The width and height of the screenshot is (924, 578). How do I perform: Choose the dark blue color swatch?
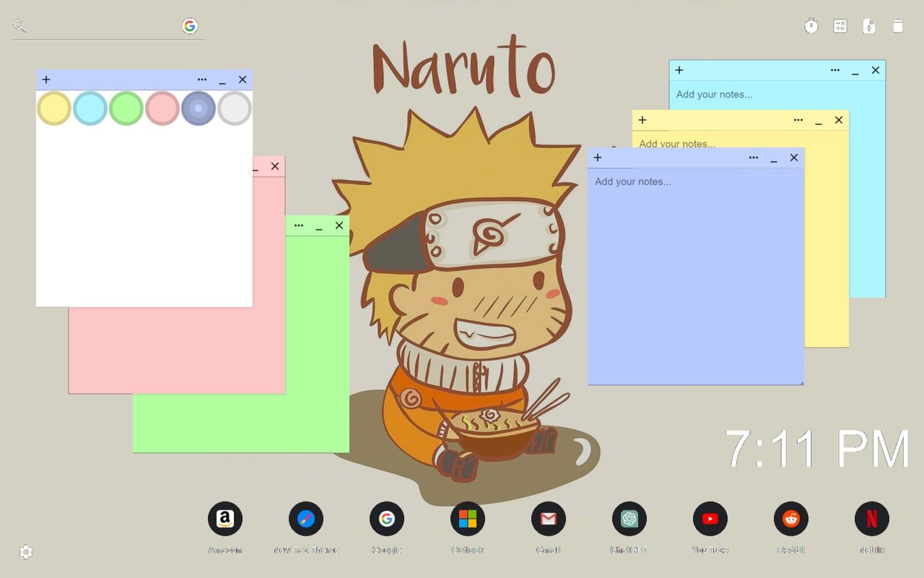(x=199, y=108)
